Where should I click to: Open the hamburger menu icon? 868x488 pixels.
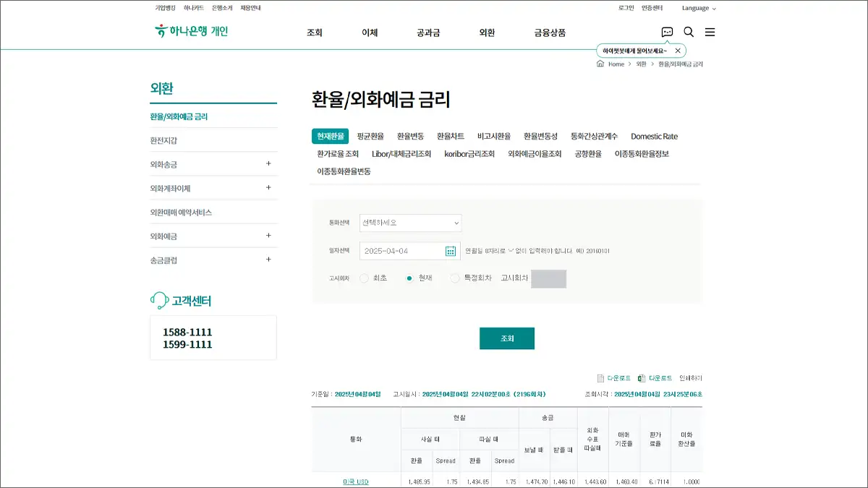pyautogui.click(x=710, y=32)
